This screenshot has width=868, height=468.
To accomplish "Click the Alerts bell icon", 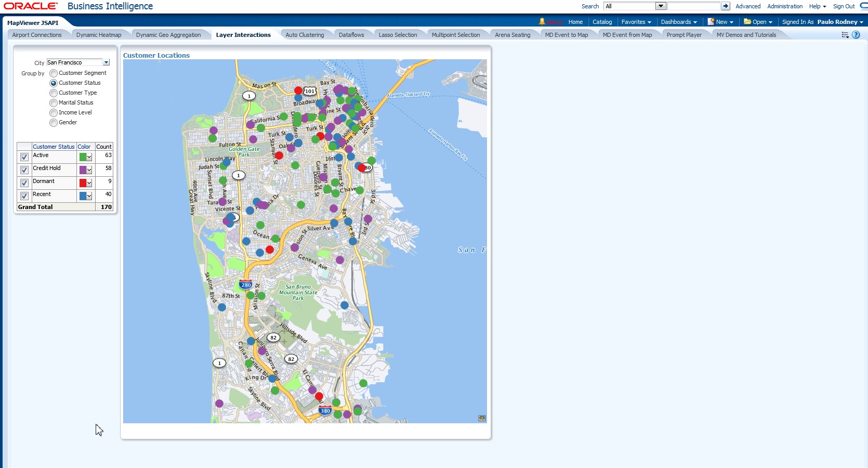I will coord(542,22).
